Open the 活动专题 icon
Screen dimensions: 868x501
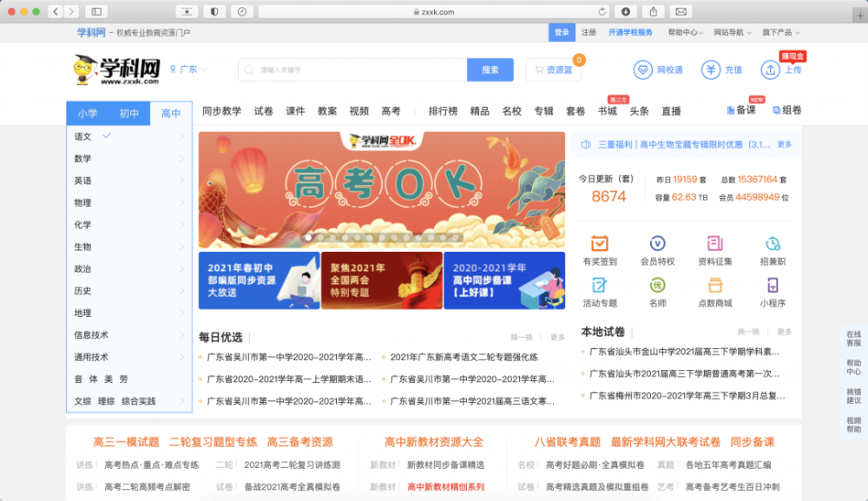point(600,285)
